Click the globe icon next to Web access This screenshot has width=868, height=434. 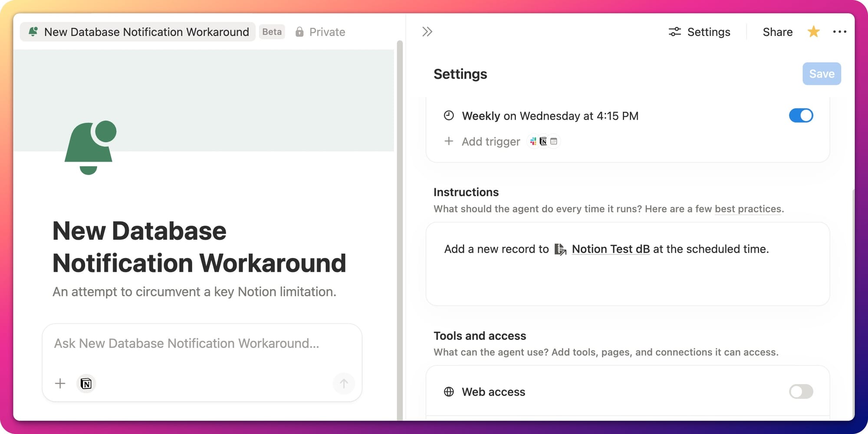click(449, 392)
